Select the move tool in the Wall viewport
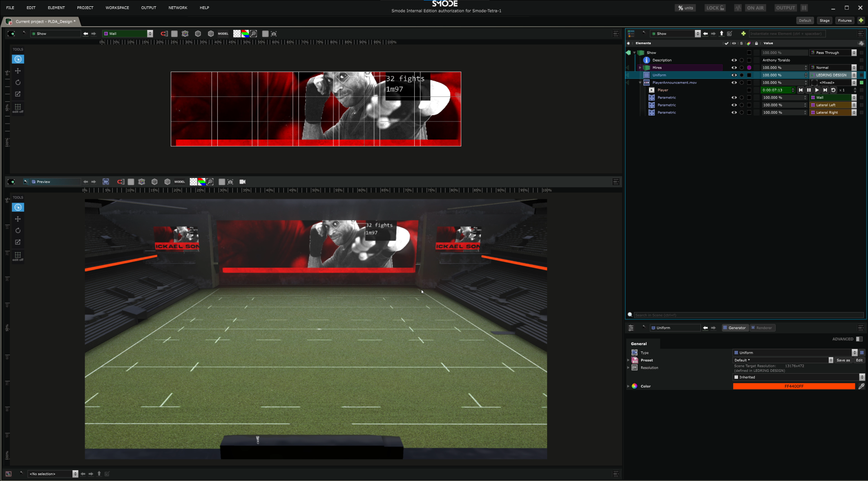 18,71
